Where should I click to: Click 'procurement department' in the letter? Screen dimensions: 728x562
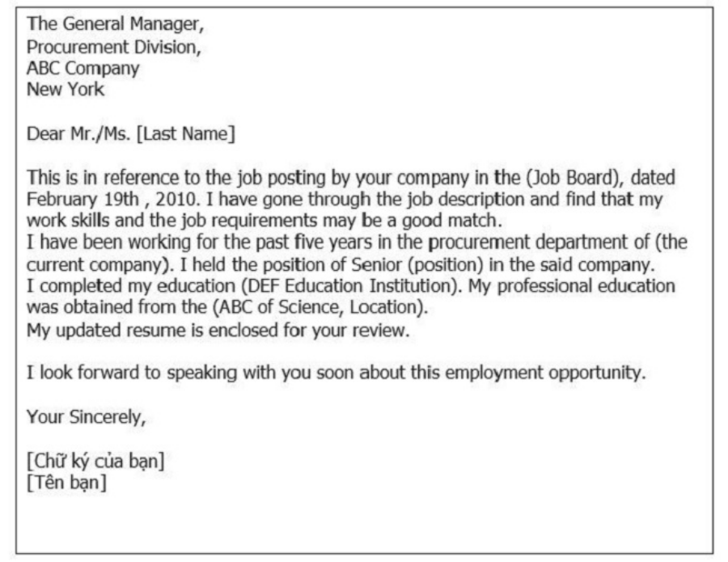pyautogui.click(x=538, y=243)
